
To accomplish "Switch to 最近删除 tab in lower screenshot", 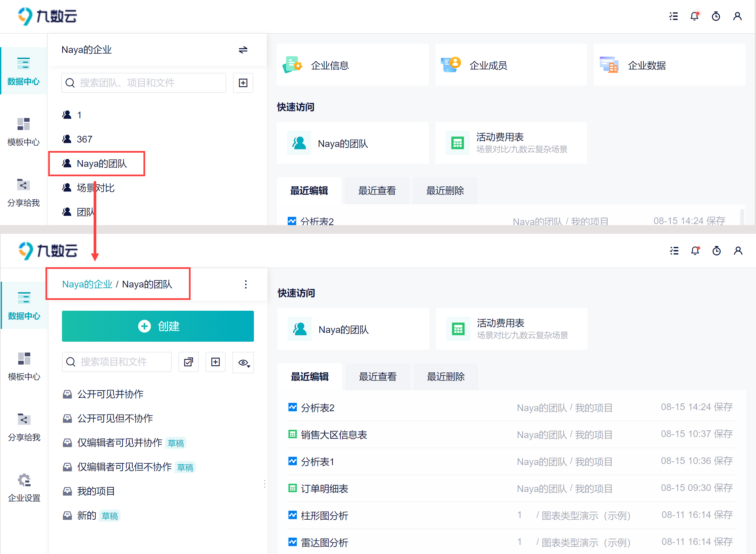I will [446, 377].
